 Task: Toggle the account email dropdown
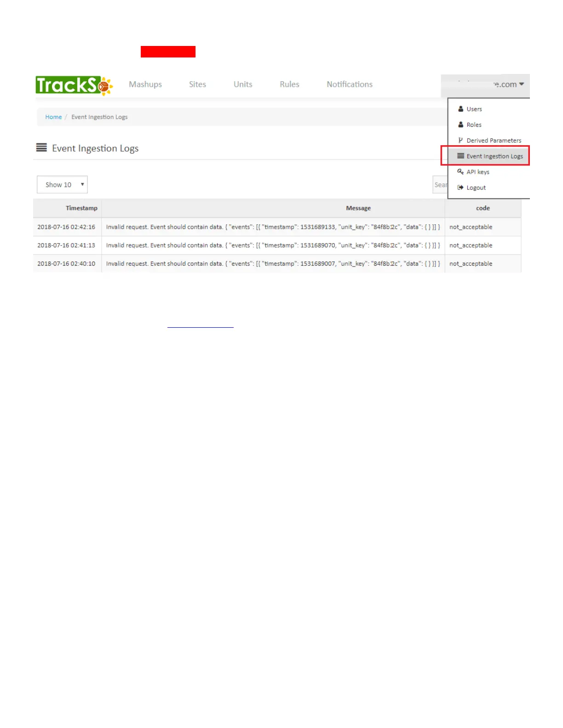485,85
